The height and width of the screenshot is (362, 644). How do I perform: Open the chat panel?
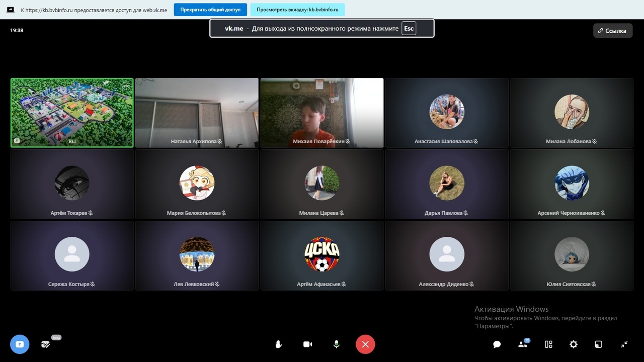pos(497,344)
